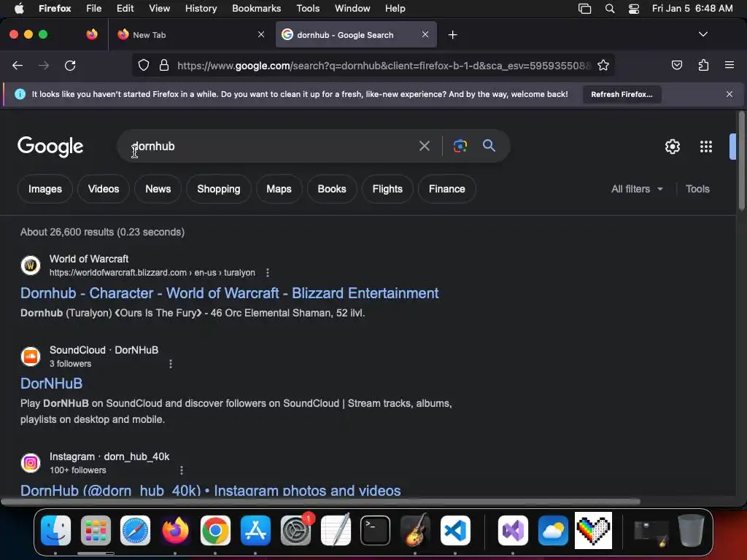Open more options for SoundCloud result
747x560 pixels.
point(171,364)
